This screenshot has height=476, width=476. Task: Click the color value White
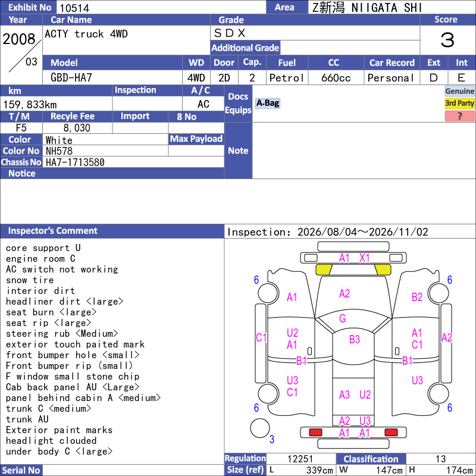59,140
